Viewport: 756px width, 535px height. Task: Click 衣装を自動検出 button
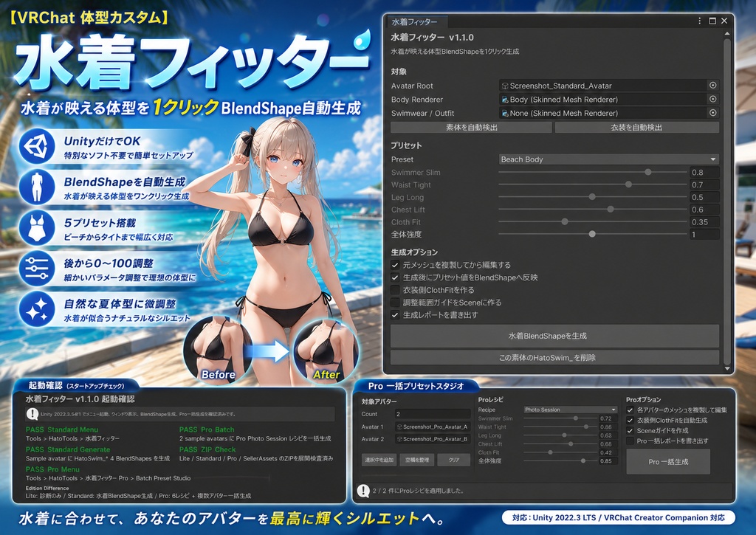coord(636,127)
